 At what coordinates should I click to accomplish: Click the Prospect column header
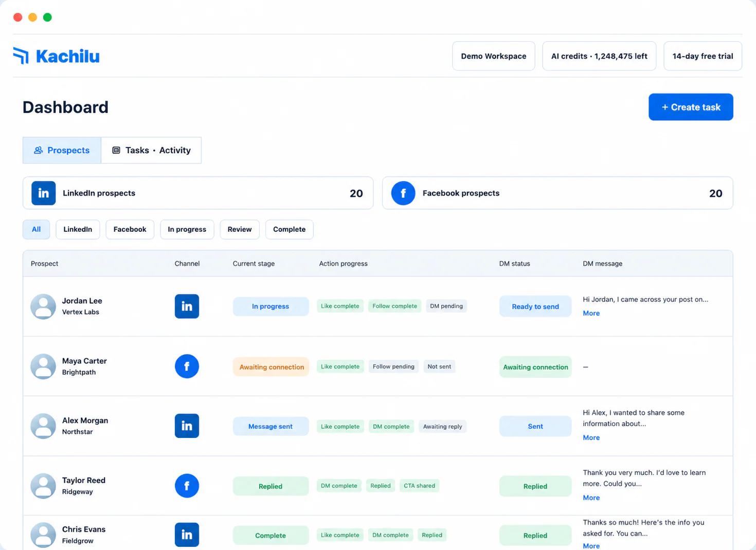tap(44, 264)
